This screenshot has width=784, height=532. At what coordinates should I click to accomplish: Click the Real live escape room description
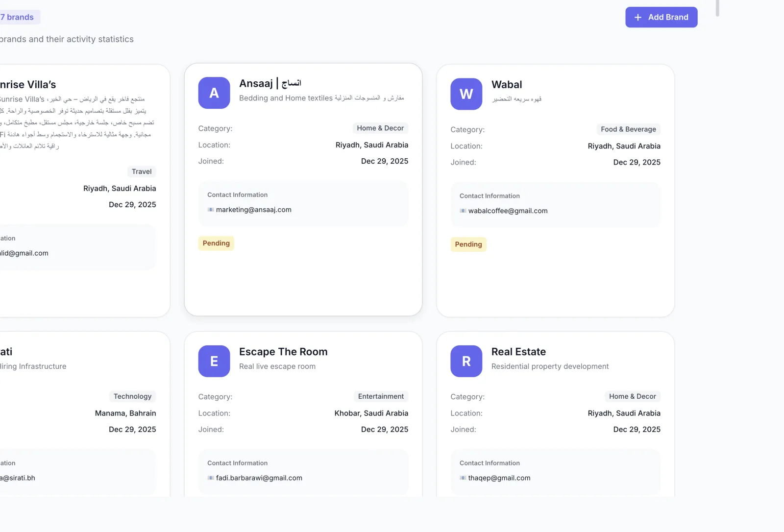click(x=277, y=366)
